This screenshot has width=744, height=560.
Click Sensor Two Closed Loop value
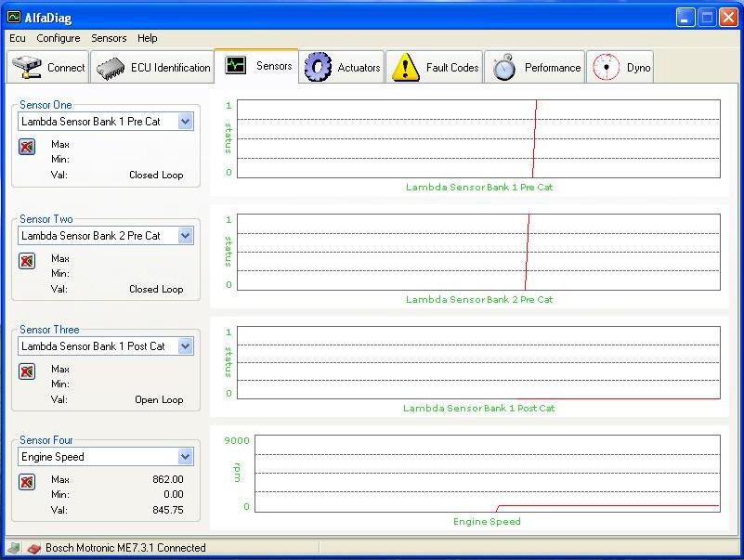pyautogui.click(x=156, y=290)
